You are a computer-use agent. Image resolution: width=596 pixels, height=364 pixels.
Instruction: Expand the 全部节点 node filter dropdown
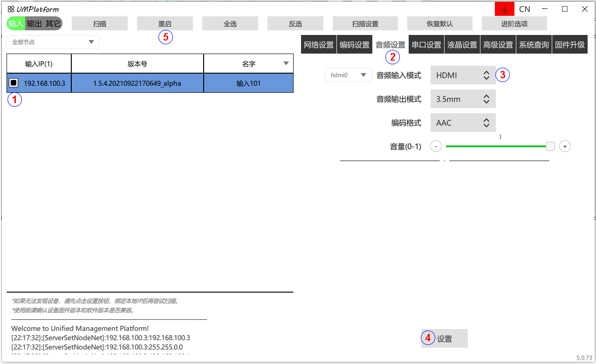pos(53,42)
